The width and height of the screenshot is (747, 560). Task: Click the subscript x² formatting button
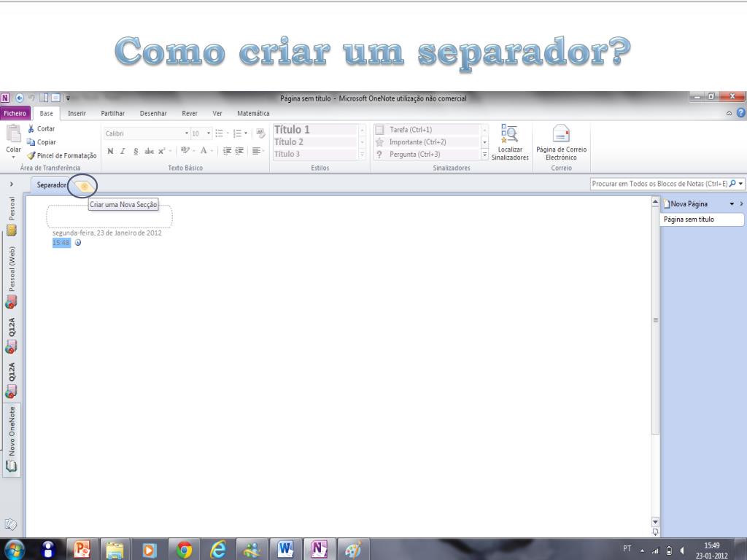coord(162,151)
